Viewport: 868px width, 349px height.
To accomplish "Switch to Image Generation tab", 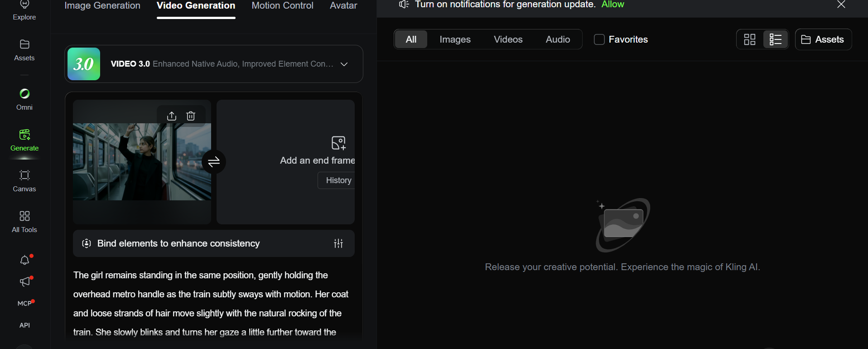I will tap(102, 6).
